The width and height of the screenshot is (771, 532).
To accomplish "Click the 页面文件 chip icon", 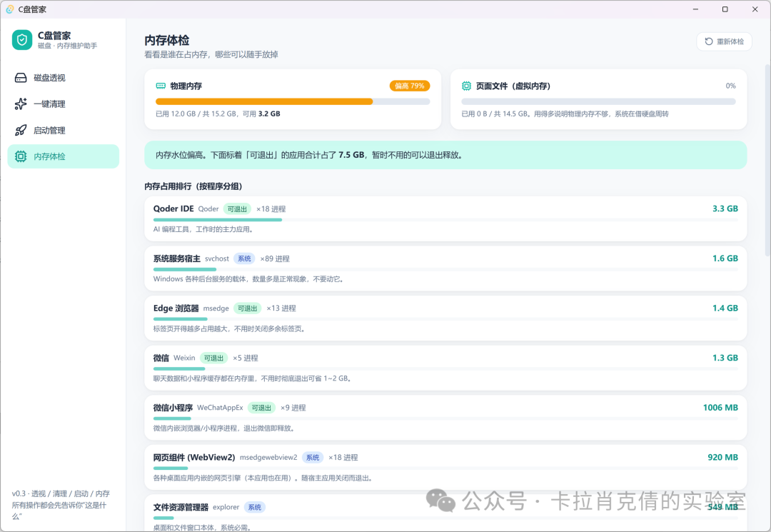I will pyautogui.click(x=466, y=86).
